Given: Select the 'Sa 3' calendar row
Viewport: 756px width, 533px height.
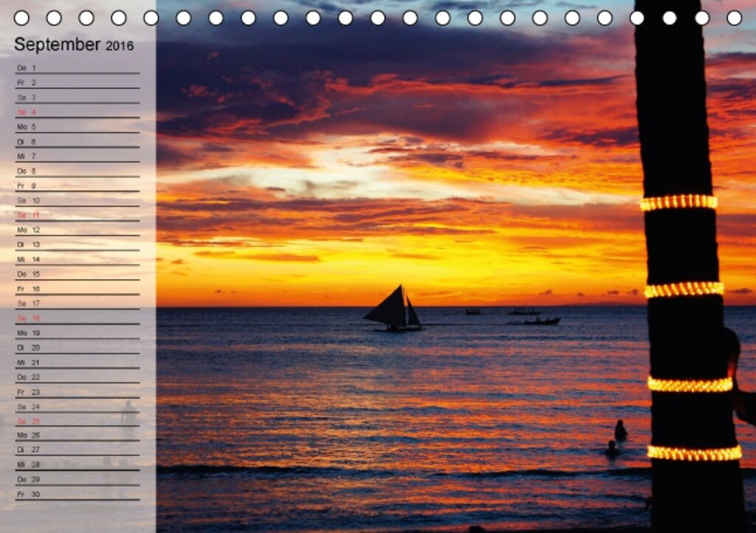Looking at the screenshot, I should [77, 97].
